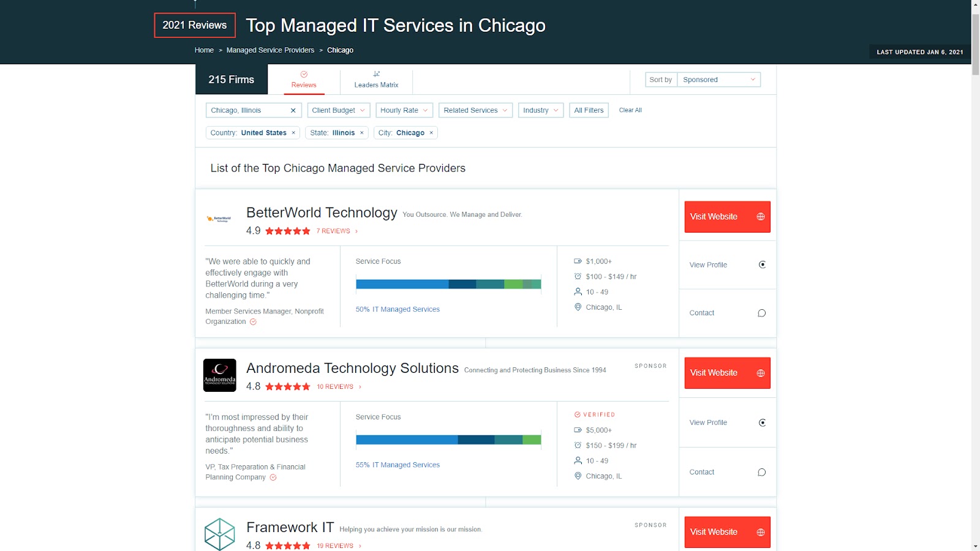Viewport: 980px width, 551px height.
Task: Click the person icon beside BetterWorld's 10 - 49
Action: coord(578,292)
